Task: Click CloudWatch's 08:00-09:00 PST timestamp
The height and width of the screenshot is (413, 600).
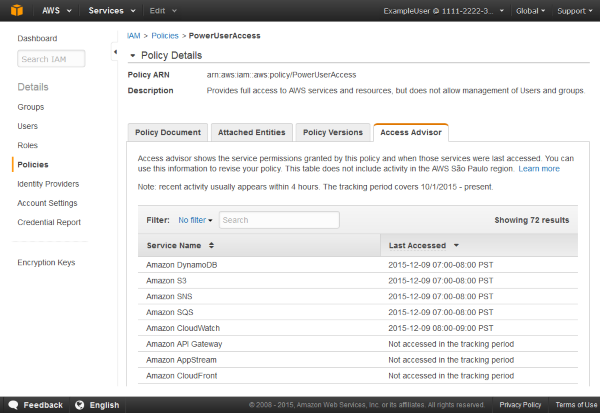Action: [441, 328]
